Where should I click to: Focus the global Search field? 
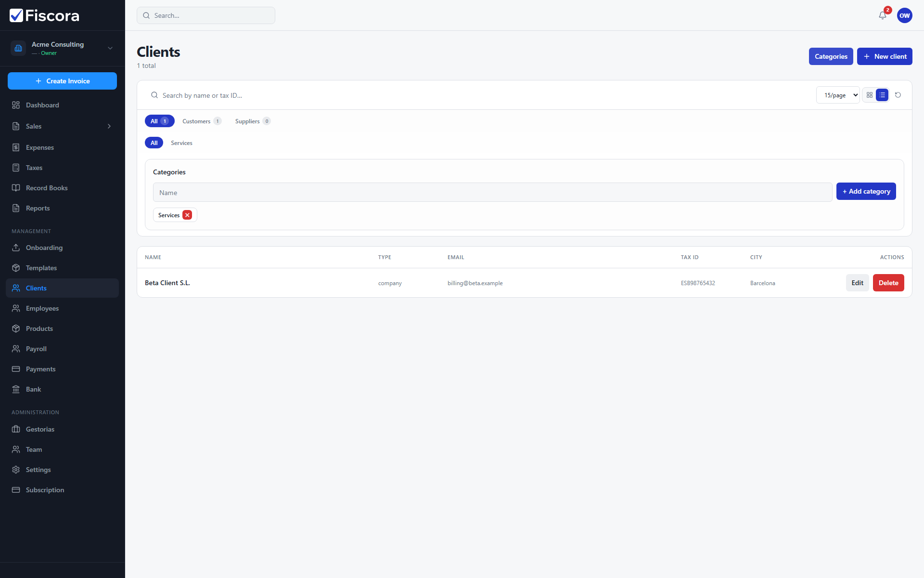coord(206,15)
